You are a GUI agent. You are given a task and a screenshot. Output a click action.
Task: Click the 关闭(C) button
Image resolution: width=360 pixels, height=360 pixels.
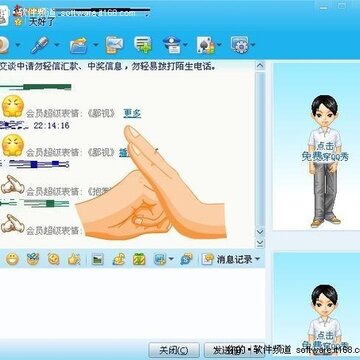tap(174, 350)
